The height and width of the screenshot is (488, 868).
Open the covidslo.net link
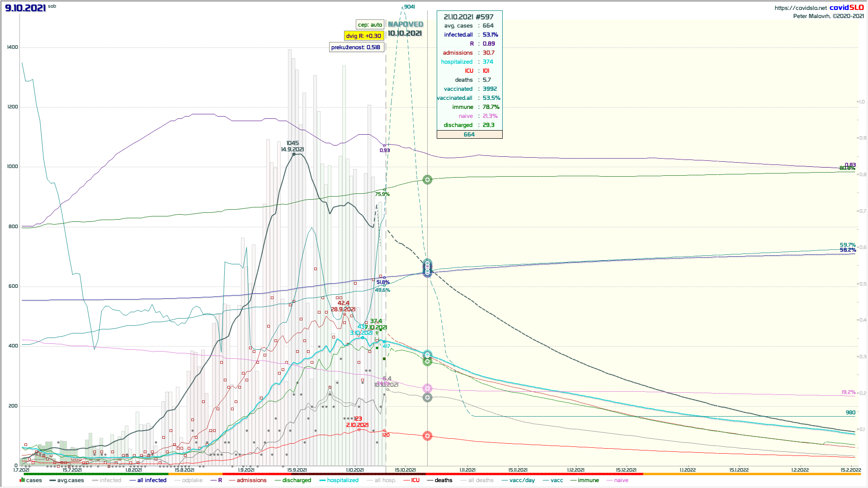point(800,8)
